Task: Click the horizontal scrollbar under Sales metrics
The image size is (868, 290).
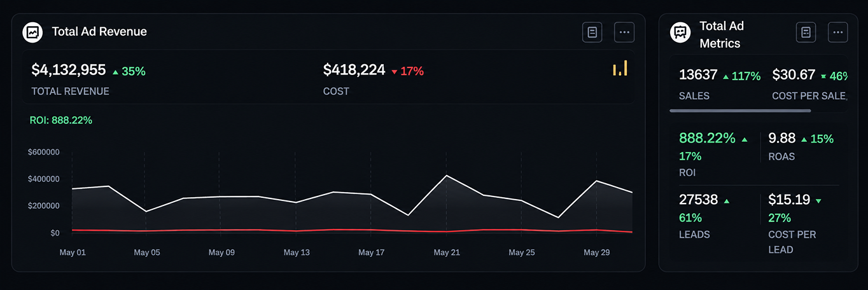Action: click(x=740, y=111)
